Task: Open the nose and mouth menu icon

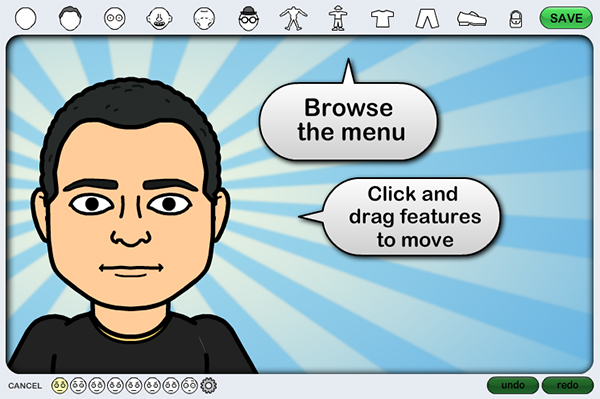Action: point(159,18)
